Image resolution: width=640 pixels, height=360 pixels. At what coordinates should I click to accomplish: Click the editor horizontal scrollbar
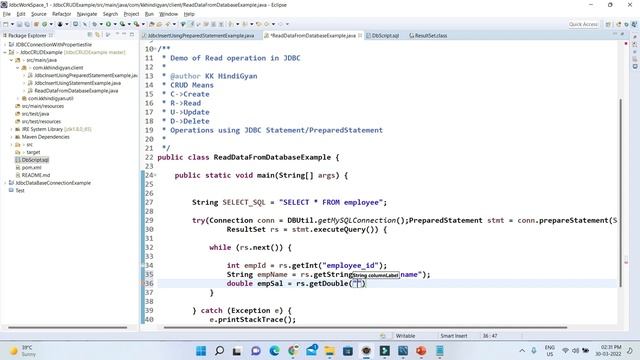click(x=365, y=327)
